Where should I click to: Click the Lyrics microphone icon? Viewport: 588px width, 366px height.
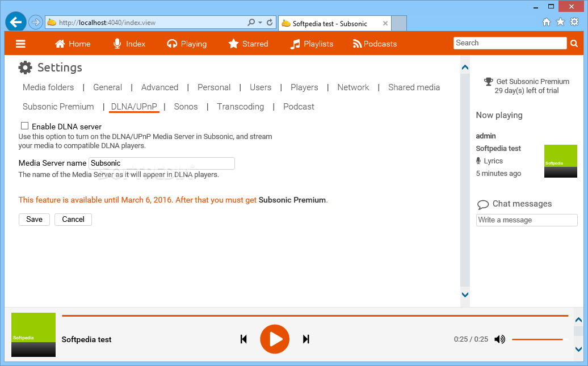(x=478, y=161)
